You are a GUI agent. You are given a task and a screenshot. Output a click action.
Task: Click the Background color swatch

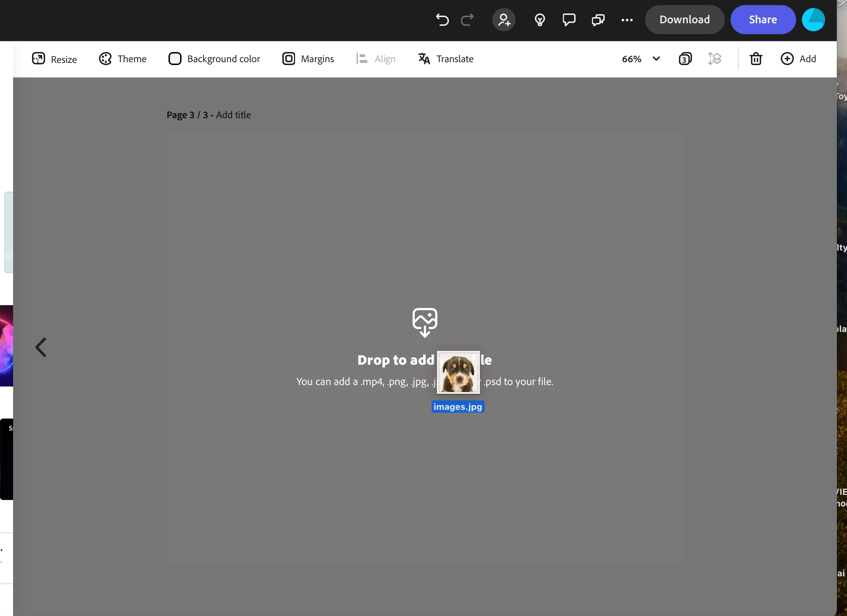pyautogui.click(x=175, y=59)
